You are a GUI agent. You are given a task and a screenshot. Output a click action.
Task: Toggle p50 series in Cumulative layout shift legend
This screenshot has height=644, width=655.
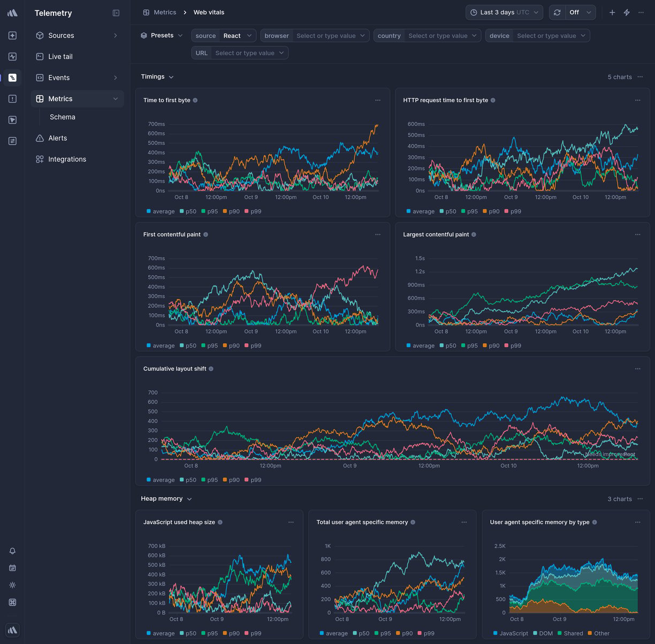pyautogui.click(x=188, y=480)
